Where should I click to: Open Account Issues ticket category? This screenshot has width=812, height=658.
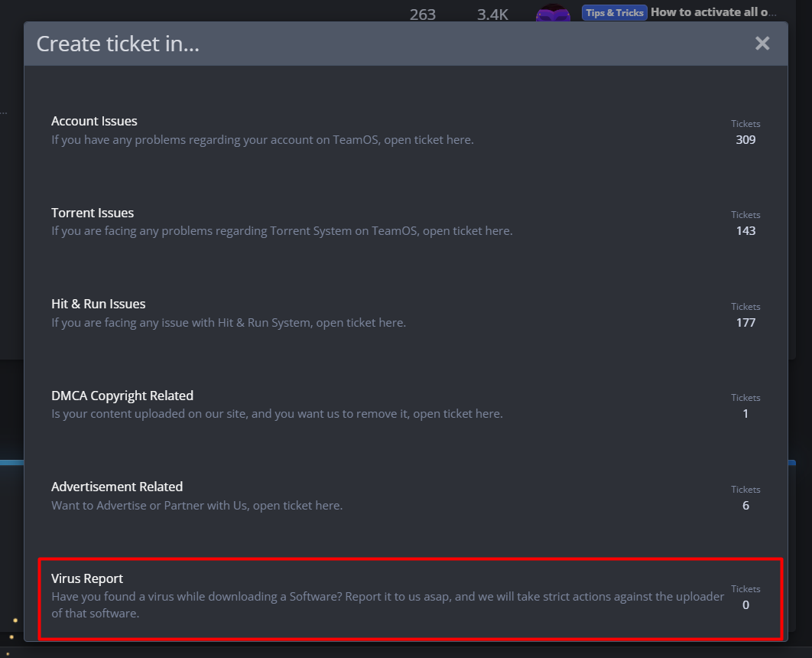pos(94,121)
